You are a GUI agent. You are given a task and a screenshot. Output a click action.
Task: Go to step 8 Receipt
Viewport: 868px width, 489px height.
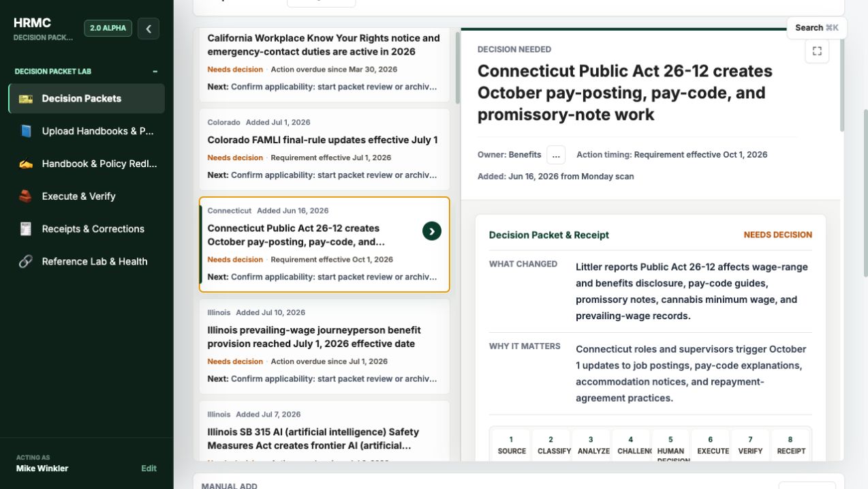pyautogui.click(x=790, y=445)
